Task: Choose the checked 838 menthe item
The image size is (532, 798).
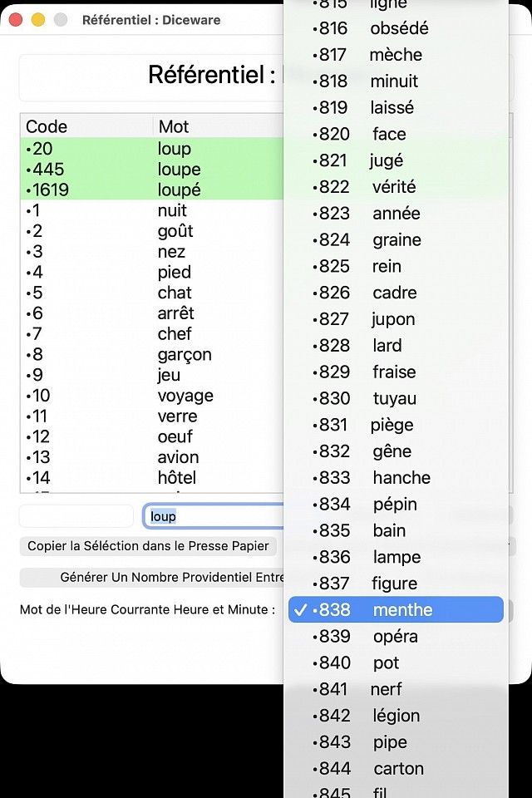Action: 396,609
